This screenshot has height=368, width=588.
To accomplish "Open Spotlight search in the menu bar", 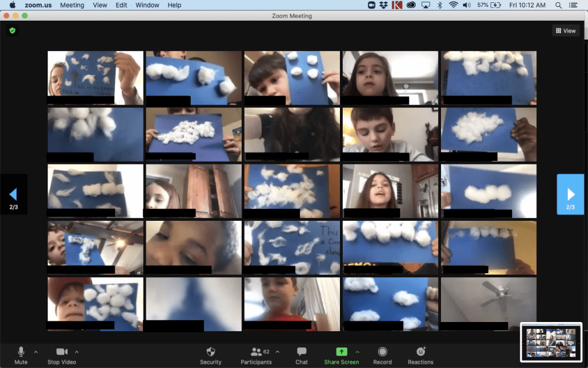I will (559, 5).
